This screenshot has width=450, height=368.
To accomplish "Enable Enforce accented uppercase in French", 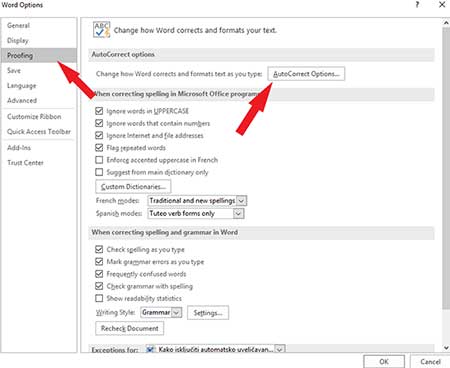I will click(x=99, y=160).
